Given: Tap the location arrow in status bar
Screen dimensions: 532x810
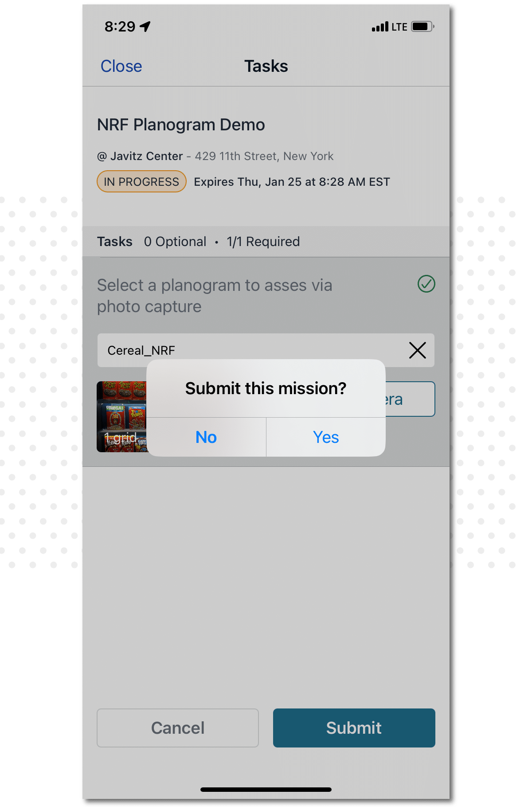Looking at the screenshot, I should [x=145, y=27].
